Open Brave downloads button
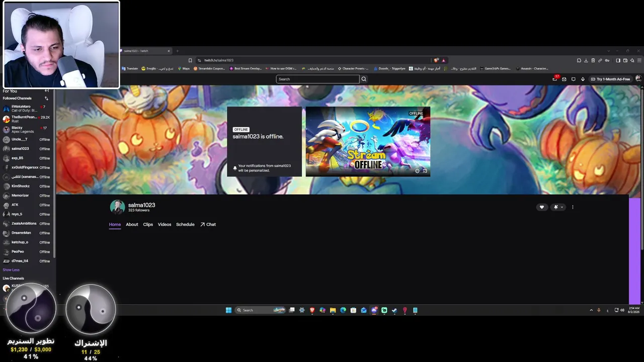This screenshot has width=644, height=362. tap(586, 60)
